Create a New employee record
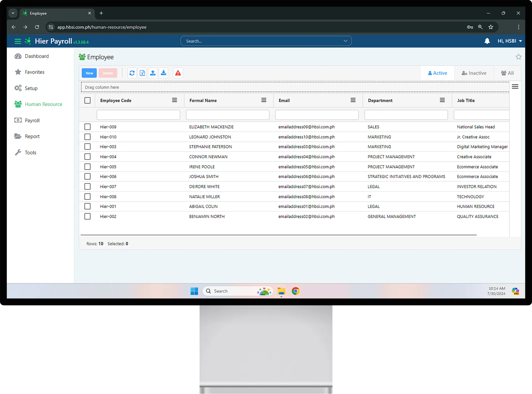This screenshot has height=394, width=532. click(89, 73)
